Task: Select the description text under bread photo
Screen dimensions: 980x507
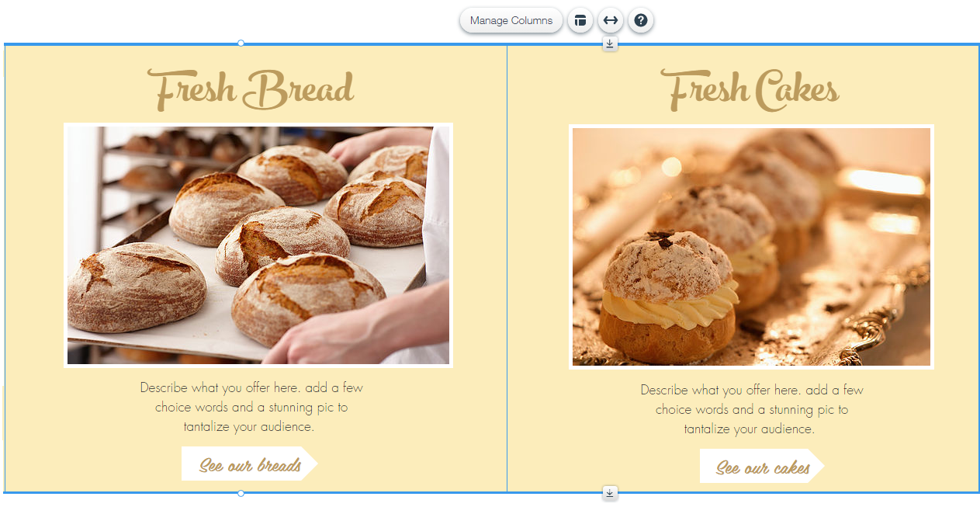Action: [x=251, y=407]
